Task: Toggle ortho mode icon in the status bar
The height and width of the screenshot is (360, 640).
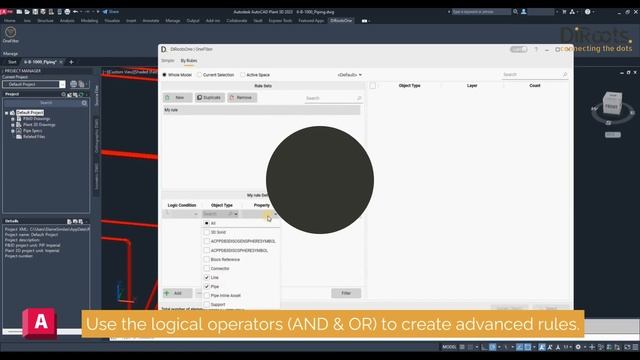Action: click(x=484, y=347)
